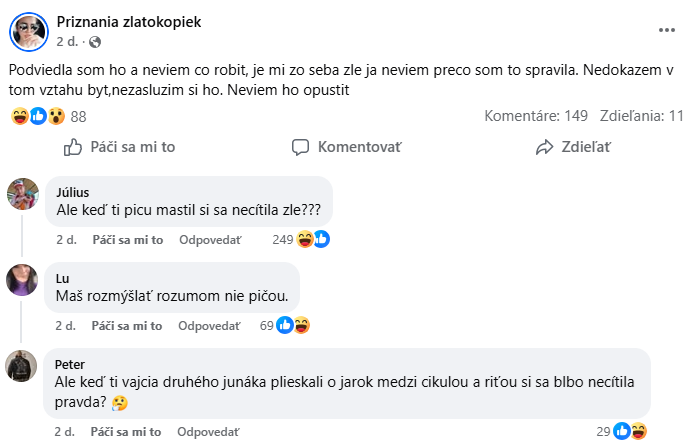Click the globe public-visibility icon
Image resolution: width=683 pixels, height=448 pixels.
95,42
